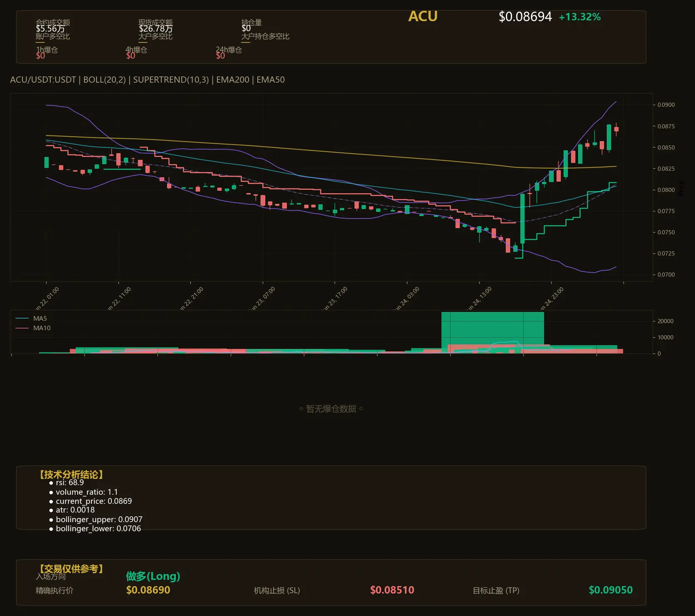Click the 技术分析结论 heading
The width and height of the screenshot is (695, 616).
pos(71,475)
